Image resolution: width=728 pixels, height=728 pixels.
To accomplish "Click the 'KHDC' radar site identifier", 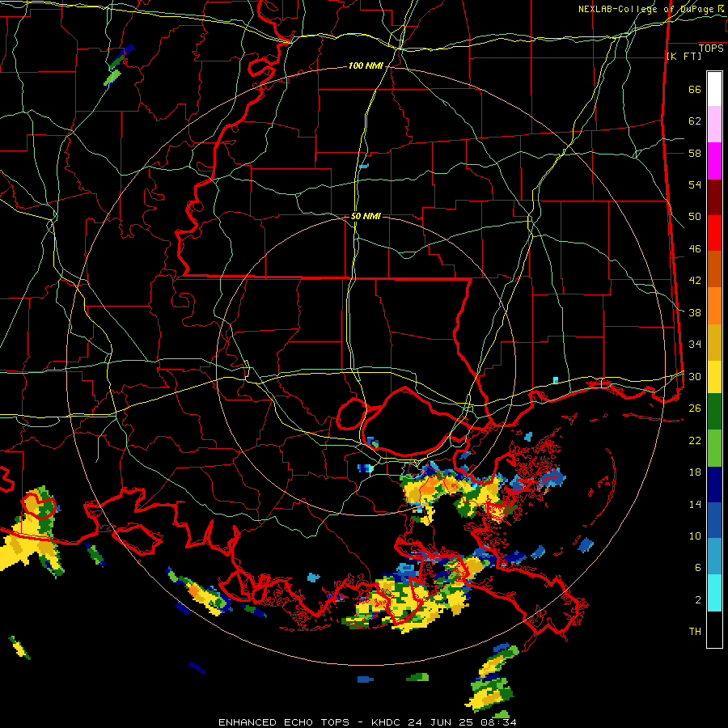I will click(387, 722).
